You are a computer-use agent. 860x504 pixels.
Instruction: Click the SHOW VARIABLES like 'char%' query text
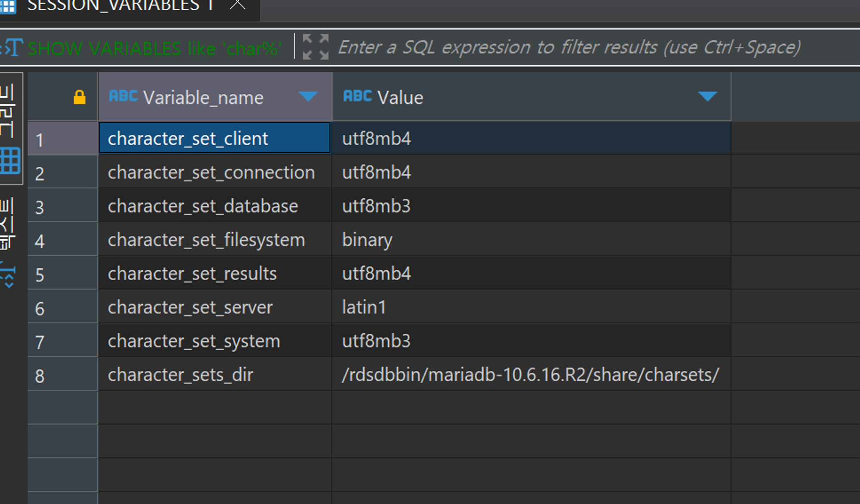click(x=155, y=48)
